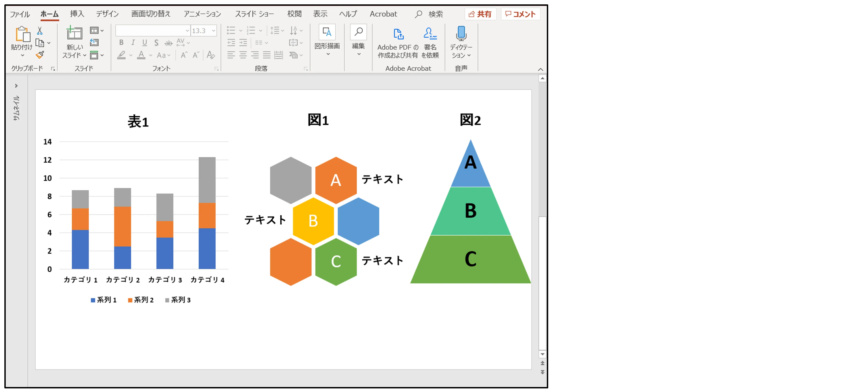
Task: Expand the font name combo box
Action: [187, 31]
